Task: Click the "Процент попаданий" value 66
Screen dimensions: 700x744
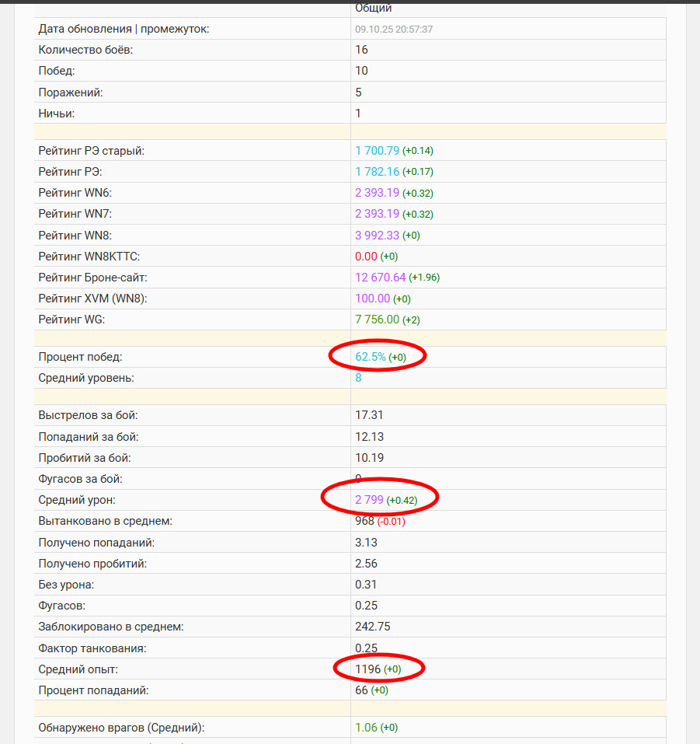Action: click(361, 690)
